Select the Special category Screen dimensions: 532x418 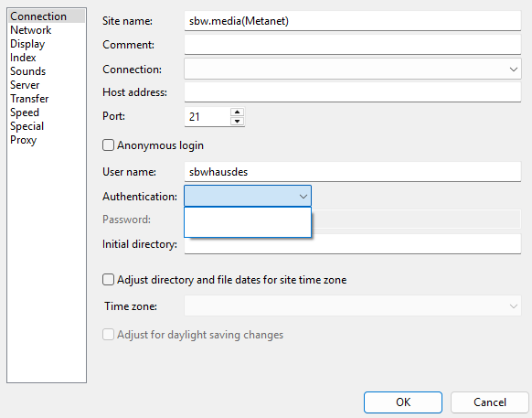27,126
